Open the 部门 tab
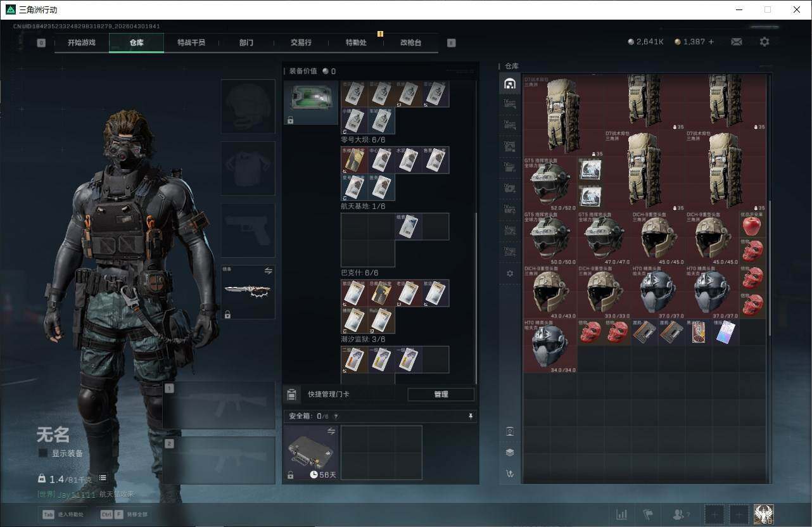The width and height of the screenshot is (812, 527). tap(246, 42)
